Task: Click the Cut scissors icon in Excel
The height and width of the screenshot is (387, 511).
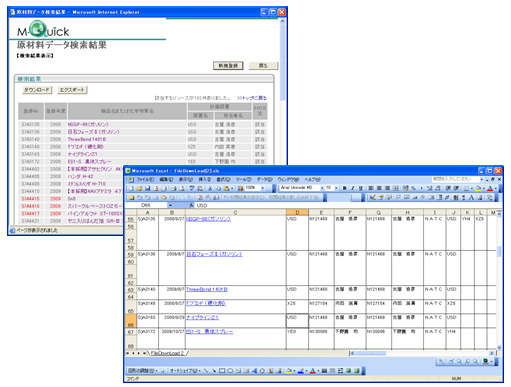Action: coord(210,188)
